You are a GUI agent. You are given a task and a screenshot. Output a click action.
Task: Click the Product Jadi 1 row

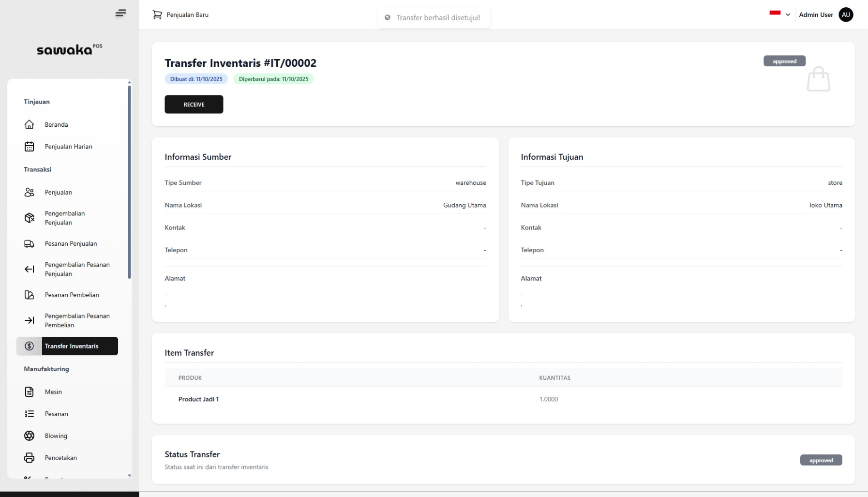point(198,400)
